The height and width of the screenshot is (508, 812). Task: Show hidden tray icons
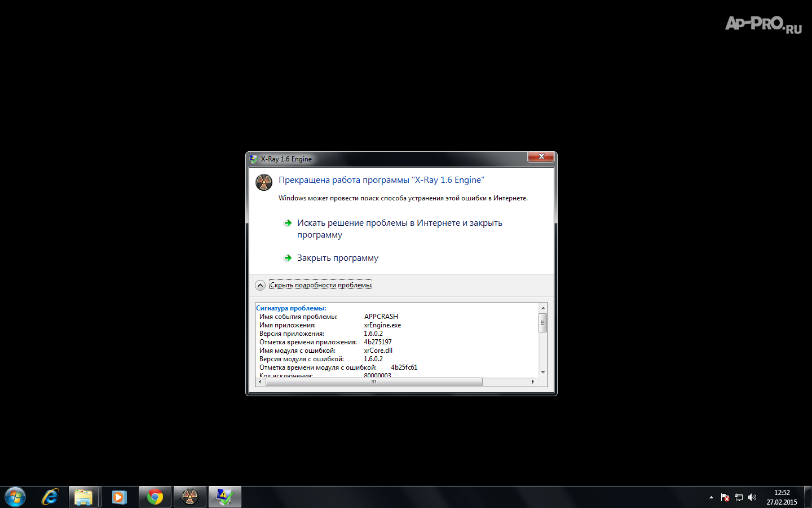click(711, 497)
